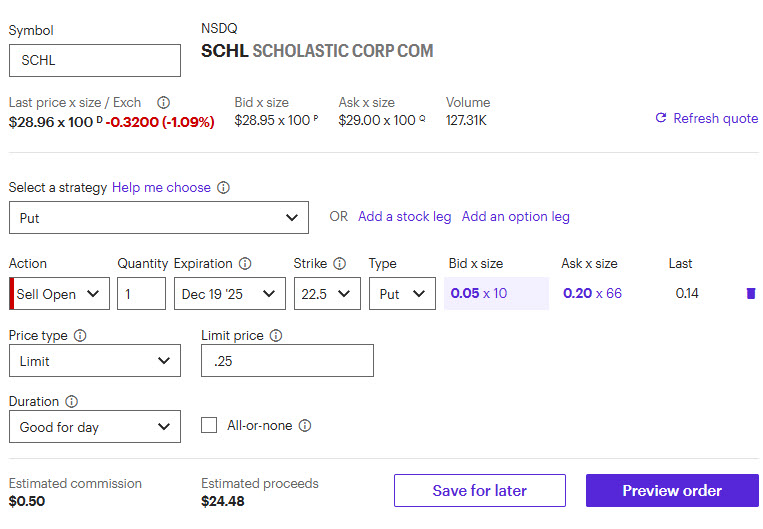Image resolution: width=763 pixels, height=529 pixels.
Task: Click info icon next to Limit price
Action: point(276,336)
